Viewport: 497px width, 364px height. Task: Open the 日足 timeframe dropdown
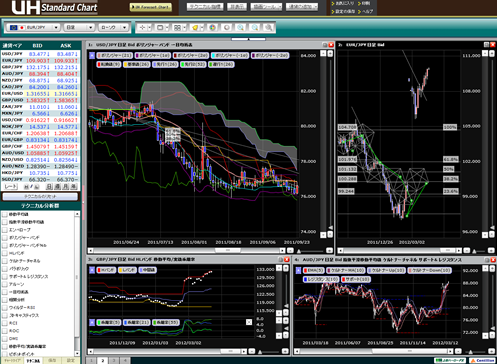pos(79,27)
